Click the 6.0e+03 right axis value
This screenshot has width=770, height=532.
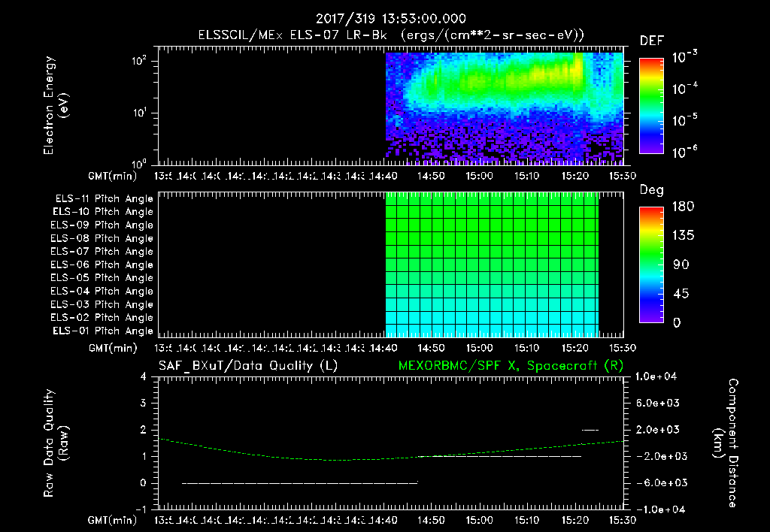658,403
